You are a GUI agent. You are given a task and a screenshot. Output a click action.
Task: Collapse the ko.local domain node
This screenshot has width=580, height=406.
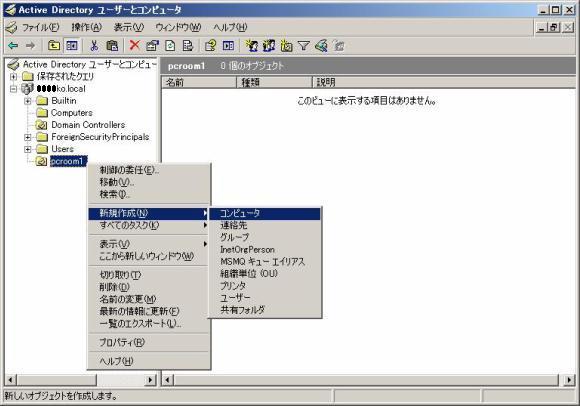13,89
